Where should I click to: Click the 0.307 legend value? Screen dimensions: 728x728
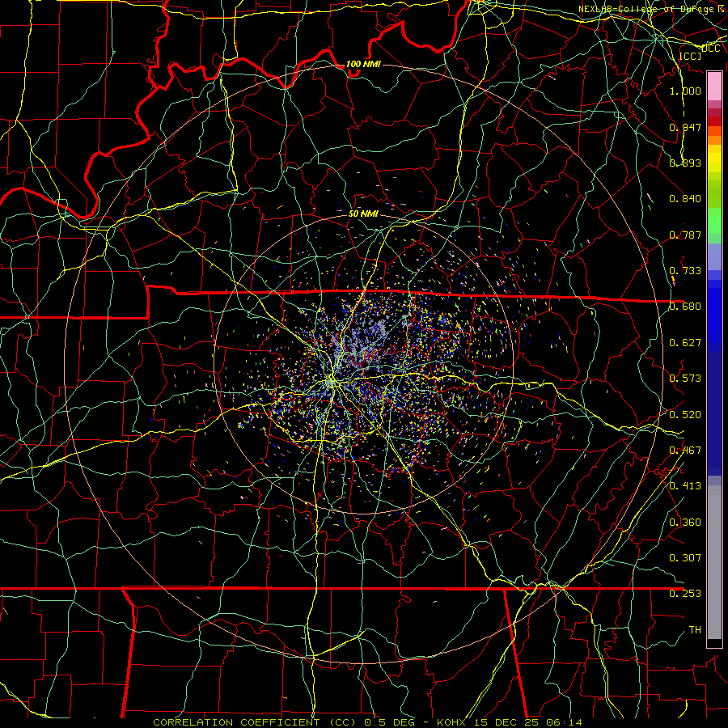(x=685, y=557)
